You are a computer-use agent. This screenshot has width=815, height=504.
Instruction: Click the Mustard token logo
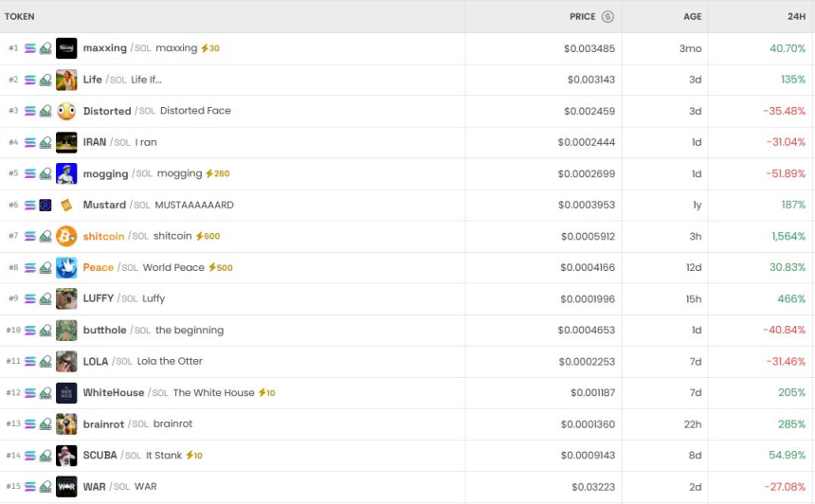point(66,205)
